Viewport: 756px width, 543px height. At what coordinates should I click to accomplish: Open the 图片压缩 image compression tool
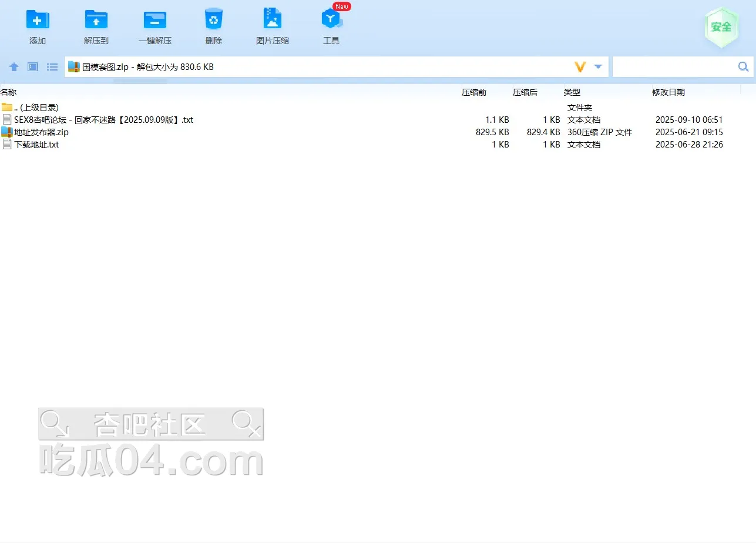[x=273, y=21]
